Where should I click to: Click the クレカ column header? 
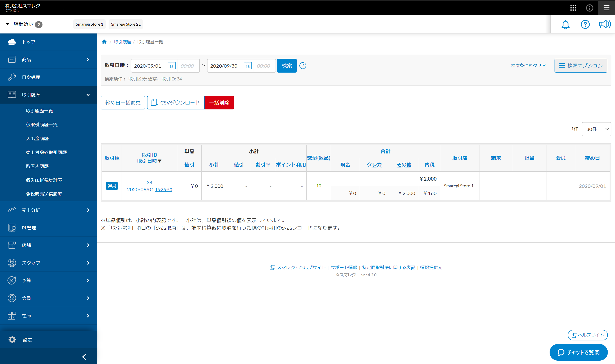pos(374,164)
